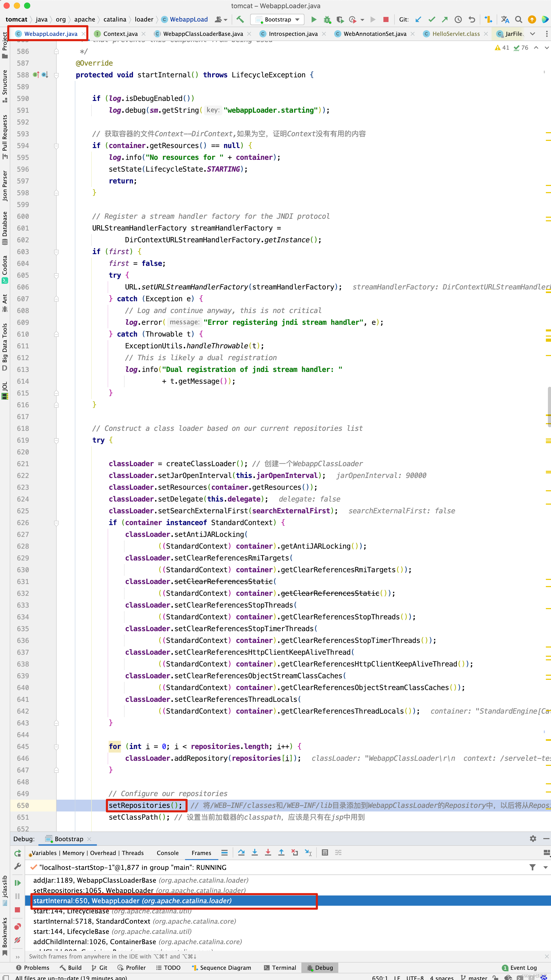Click the orange update arrow icon

pos(532,19)
